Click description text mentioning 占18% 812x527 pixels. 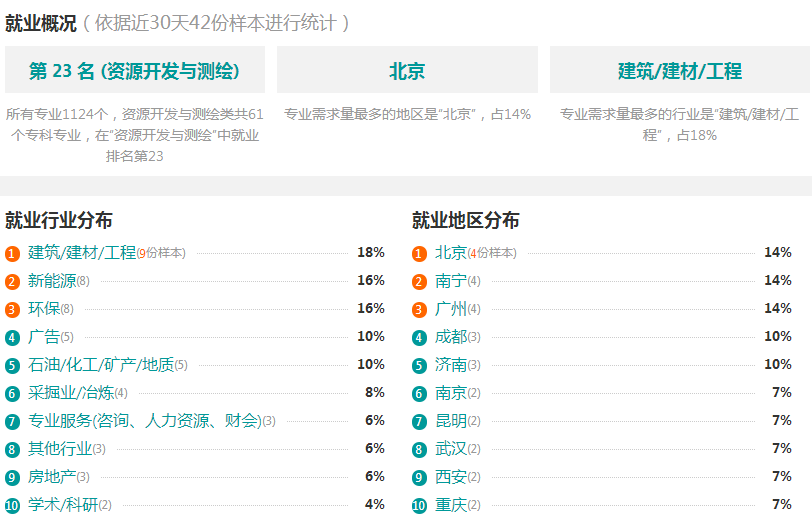point(679,125)
